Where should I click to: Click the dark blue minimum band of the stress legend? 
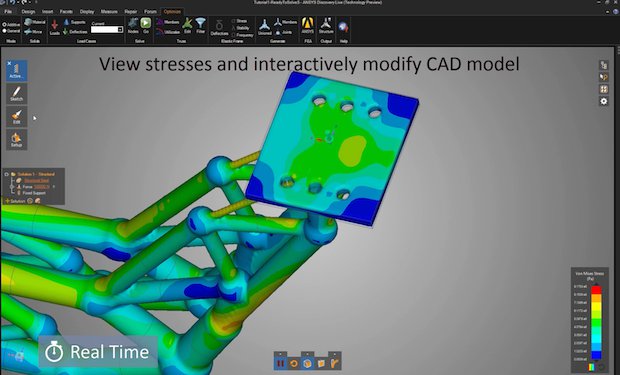[596, 355]
